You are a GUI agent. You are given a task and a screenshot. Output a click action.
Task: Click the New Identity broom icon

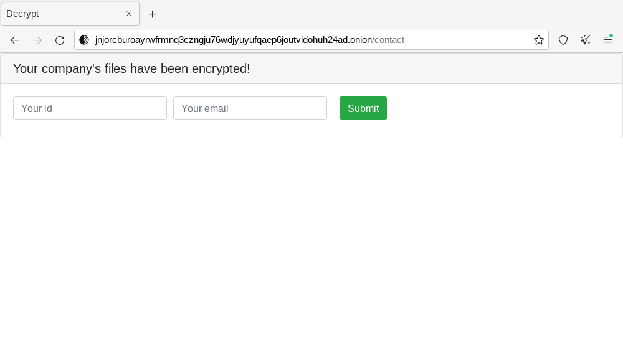(586, 40)
